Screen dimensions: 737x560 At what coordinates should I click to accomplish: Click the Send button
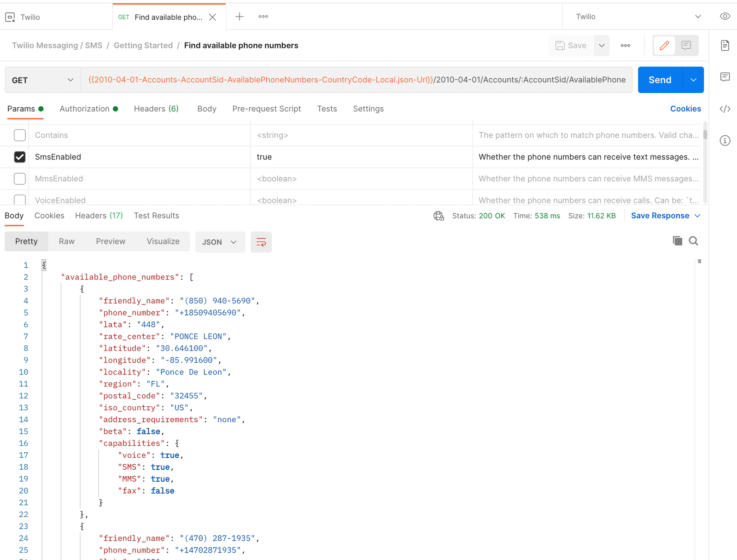click(660, 79)
